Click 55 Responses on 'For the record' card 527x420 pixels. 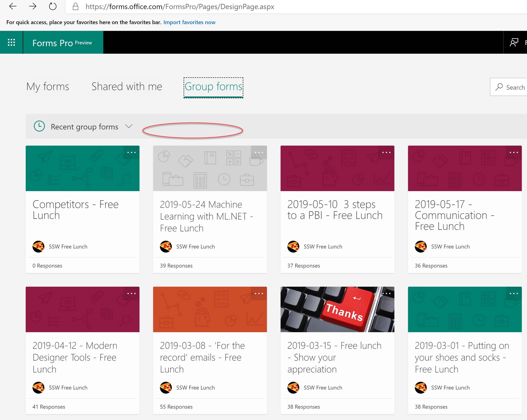click(x=176, y=407)
